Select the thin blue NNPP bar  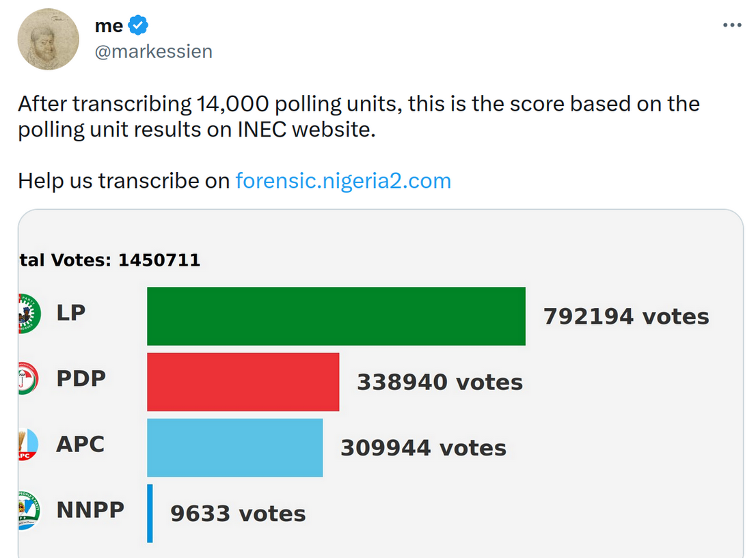[150, 514]
